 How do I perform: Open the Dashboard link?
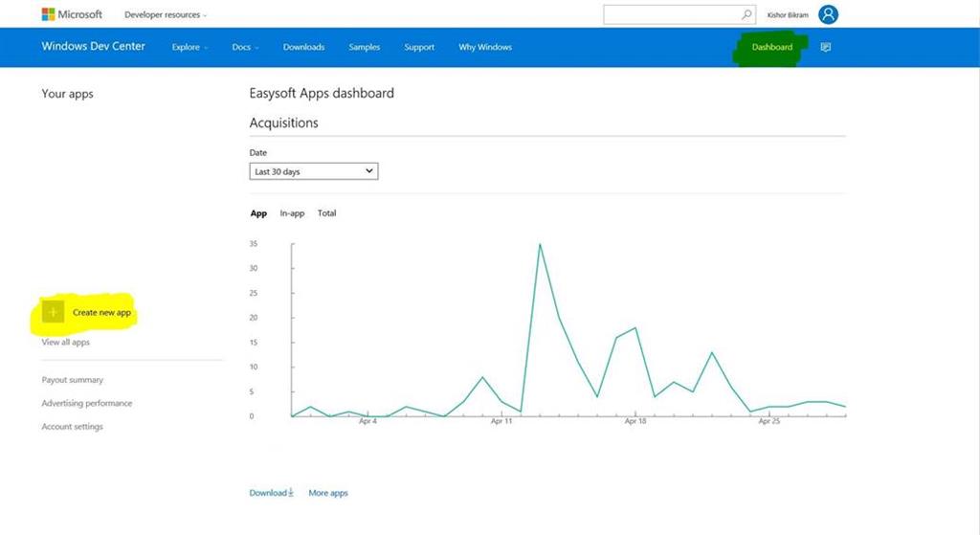771,47
